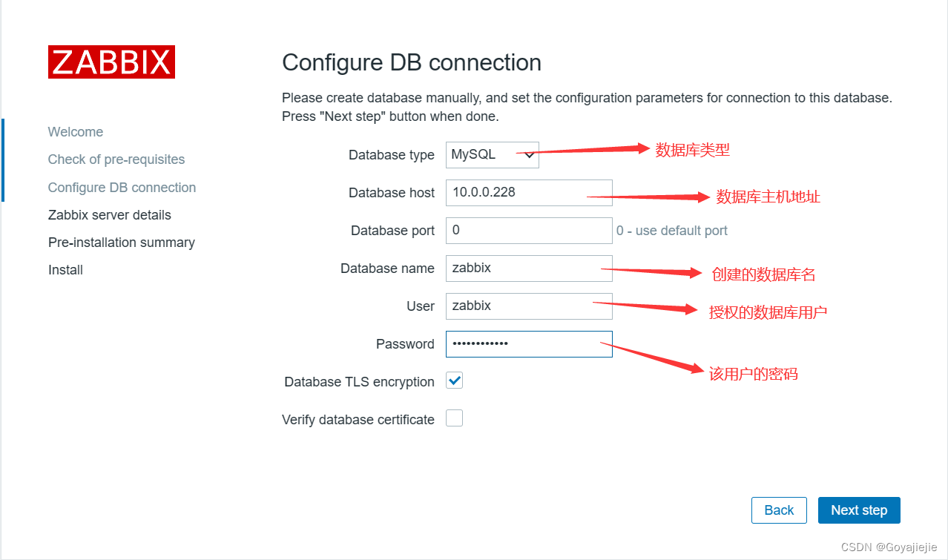Toggle the Database TLS encryption checkbox
This screenshot has height=560, width=948.
(x=454, y=380)
